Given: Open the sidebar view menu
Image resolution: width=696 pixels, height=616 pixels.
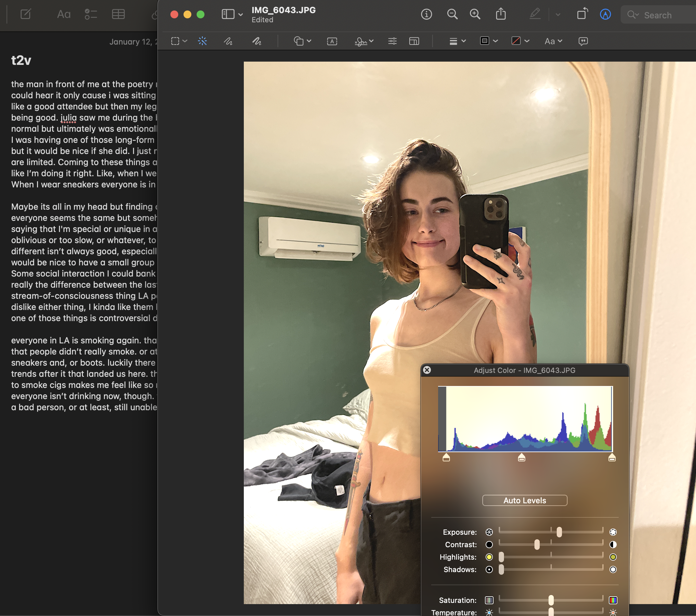Looking at the screenshot, I should (x=232, y=14).
